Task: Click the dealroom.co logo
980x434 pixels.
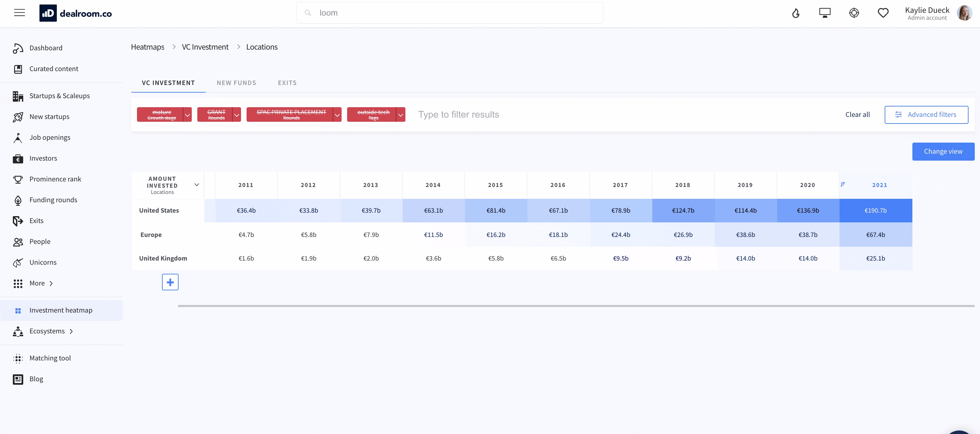Action: [75, 13]
